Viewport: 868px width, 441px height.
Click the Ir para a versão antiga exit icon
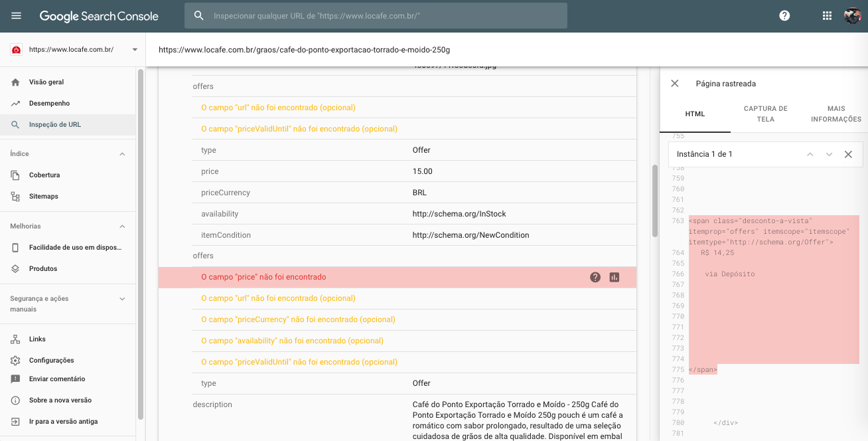(15, 422)
